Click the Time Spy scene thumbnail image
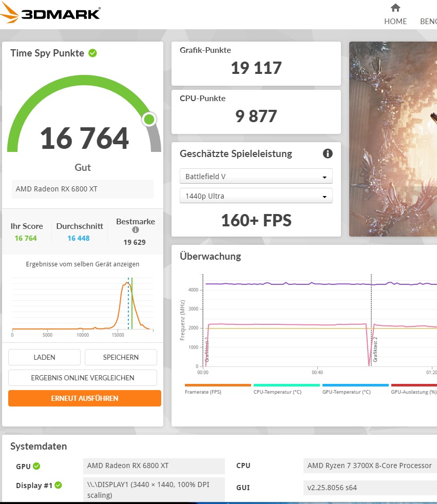The width and height of the screenshot is (437, 504). pyautogui.click(x=393, y=139)
